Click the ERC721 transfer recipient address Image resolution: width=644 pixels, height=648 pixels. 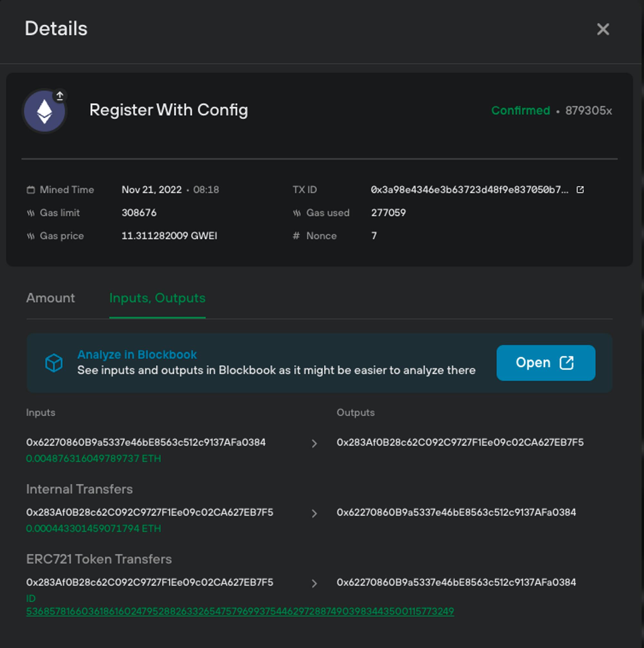click(x=456, y=583)
